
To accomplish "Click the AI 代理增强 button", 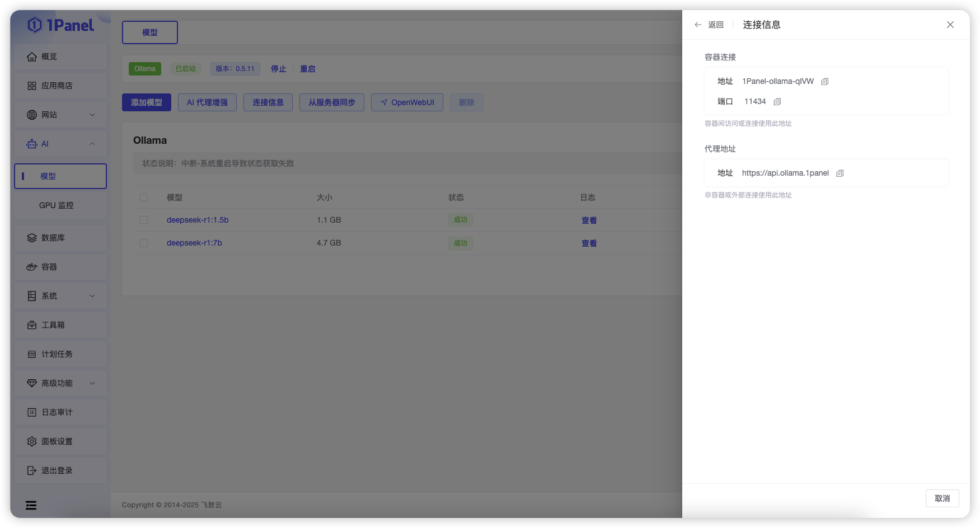I will pyautogui.click(x=207, y=102).
